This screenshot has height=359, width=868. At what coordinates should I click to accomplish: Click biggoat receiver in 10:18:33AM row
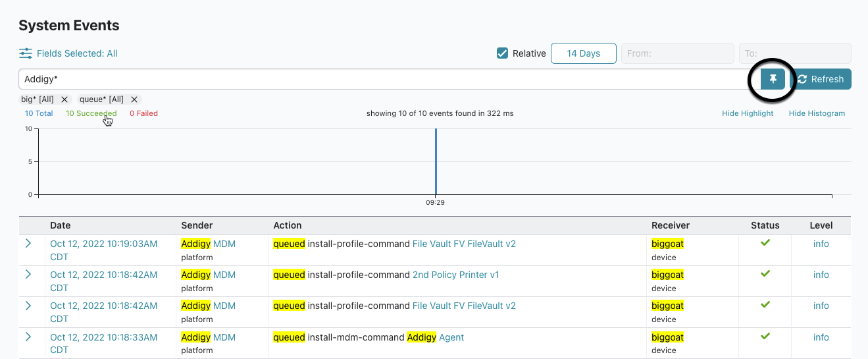click(667, 337)
